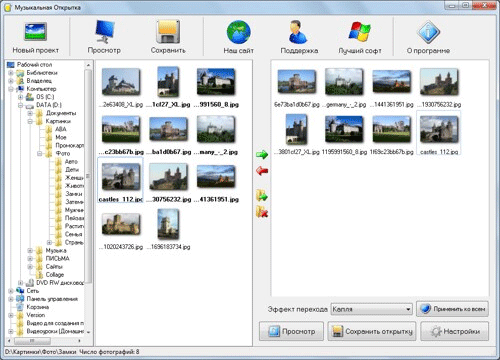Expand the ПИСЬМА folder node
Screen dimensions: 500x360
coord(30,259)
